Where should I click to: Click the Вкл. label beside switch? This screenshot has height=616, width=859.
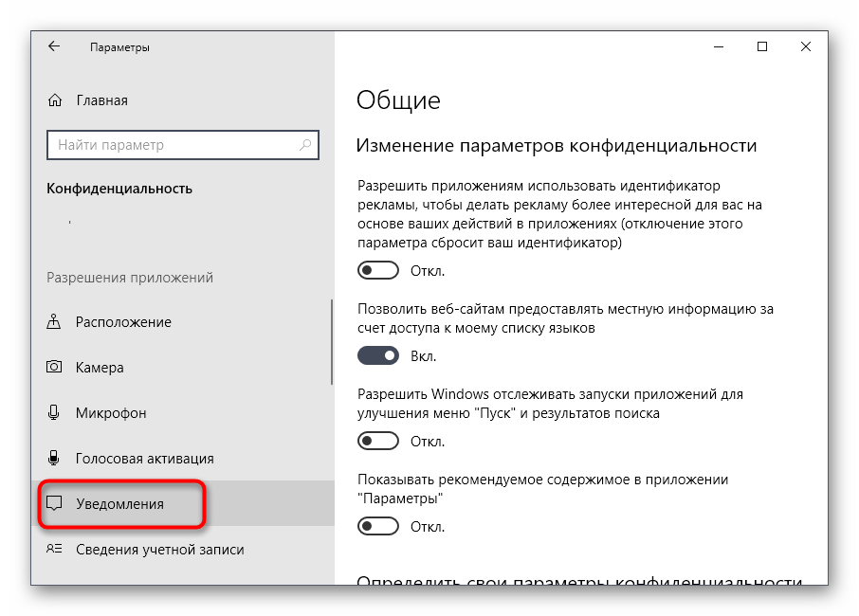point(424,356)
